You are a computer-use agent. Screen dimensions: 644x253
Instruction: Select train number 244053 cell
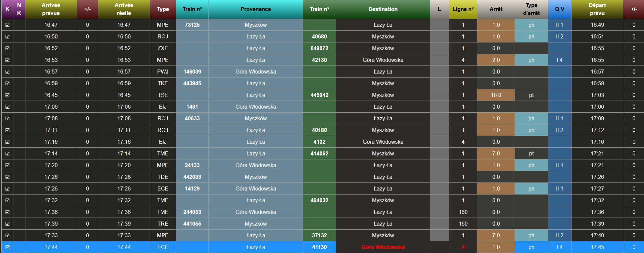click(x=192, y=212)
